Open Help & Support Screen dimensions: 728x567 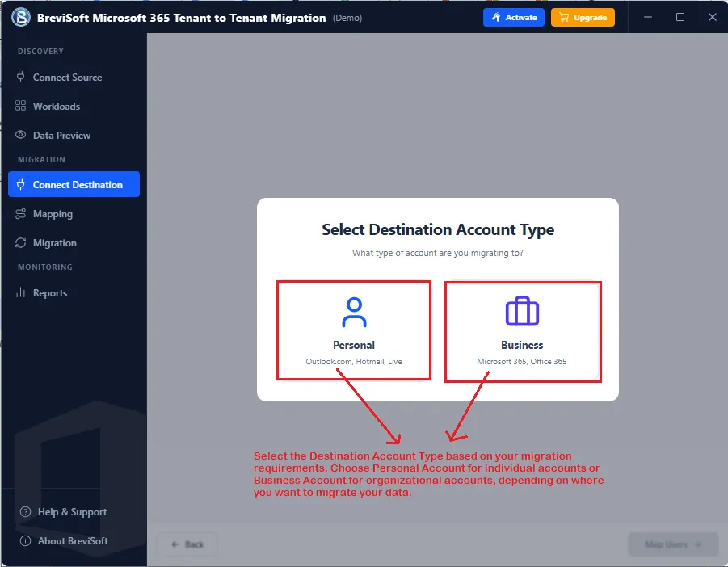click(72, 512)
